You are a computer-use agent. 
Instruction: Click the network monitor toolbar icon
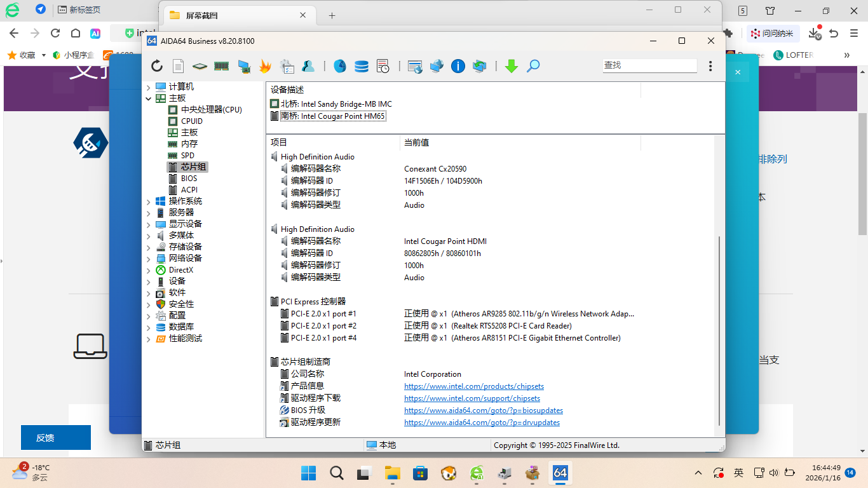click(243, 65)
